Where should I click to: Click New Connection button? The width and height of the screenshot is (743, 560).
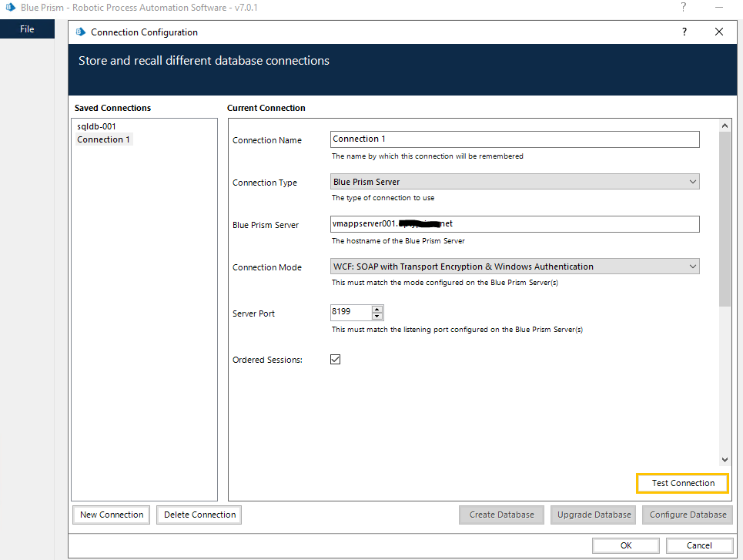(112, 515)
